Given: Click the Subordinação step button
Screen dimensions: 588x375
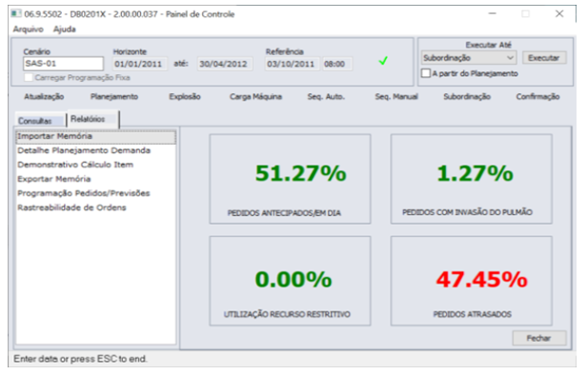Looking at the screenshot, I should [467, 97].
